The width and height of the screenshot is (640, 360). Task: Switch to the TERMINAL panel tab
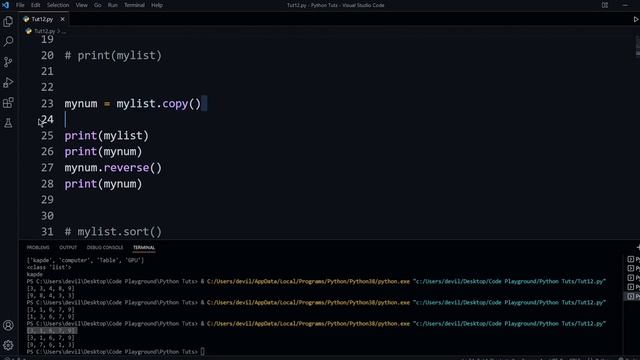[144, 247]
